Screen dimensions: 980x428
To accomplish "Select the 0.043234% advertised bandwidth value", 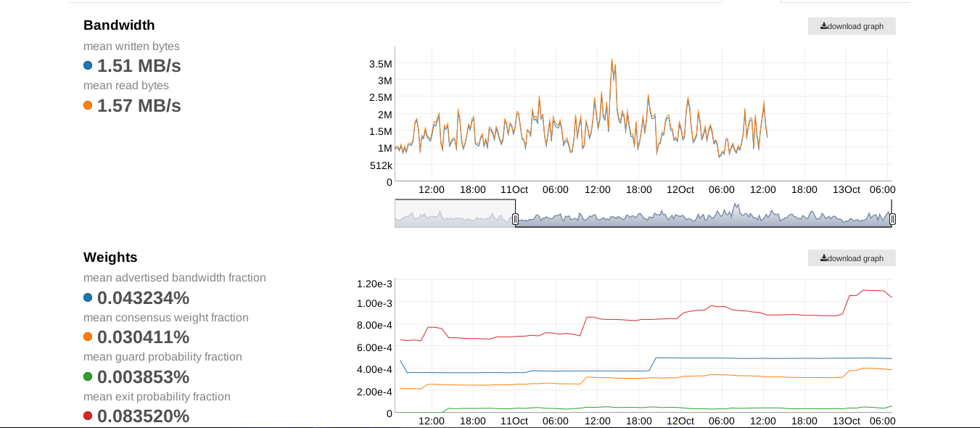I will [143, 298].
